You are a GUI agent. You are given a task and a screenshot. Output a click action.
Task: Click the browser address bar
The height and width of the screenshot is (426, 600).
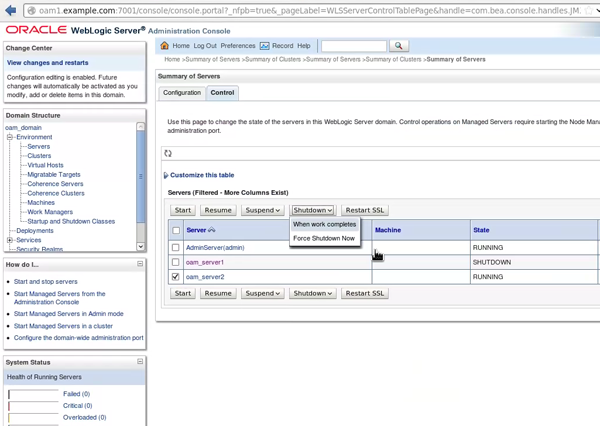[309, 11]
